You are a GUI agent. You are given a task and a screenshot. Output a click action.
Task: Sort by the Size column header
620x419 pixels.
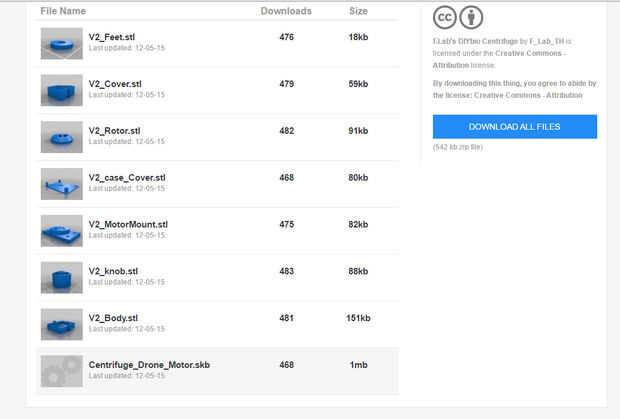pyautogui.click(x=358, y=11)
